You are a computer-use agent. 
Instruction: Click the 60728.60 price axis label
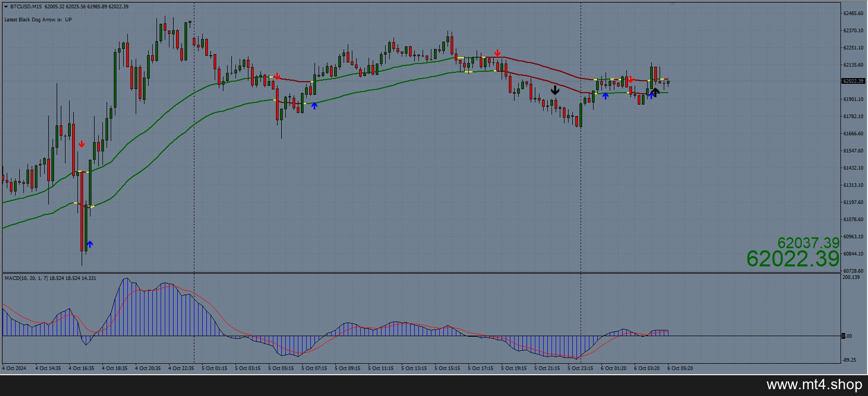click(x=853, y=271)
